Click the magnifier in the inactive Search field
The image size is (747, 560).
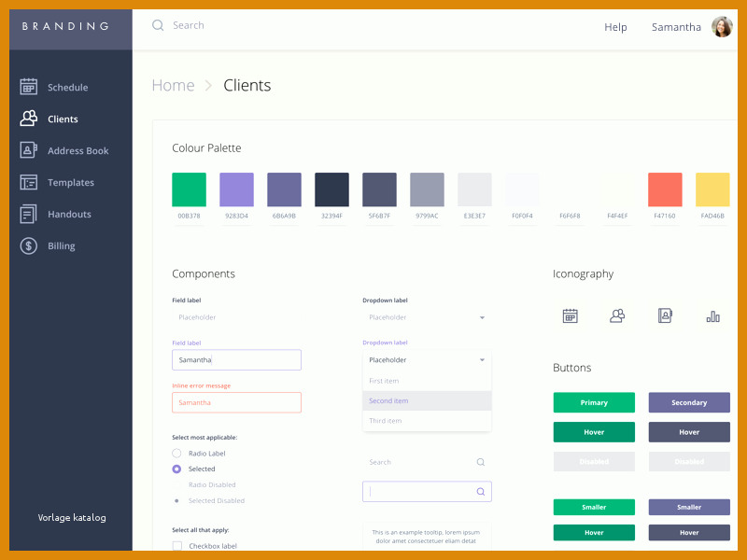pos(481,462)
